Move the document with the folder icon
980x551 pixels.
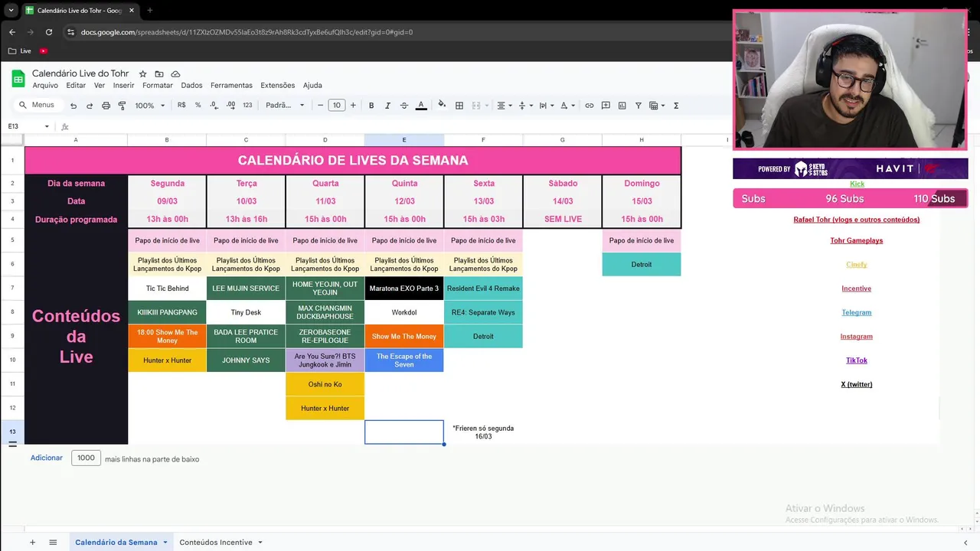(159, 73)
